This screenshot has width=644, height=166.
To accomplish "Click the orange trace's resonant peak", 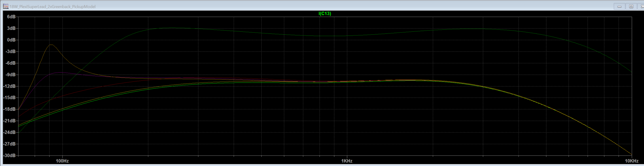I will pyautogui.click(x=51, y=45).
